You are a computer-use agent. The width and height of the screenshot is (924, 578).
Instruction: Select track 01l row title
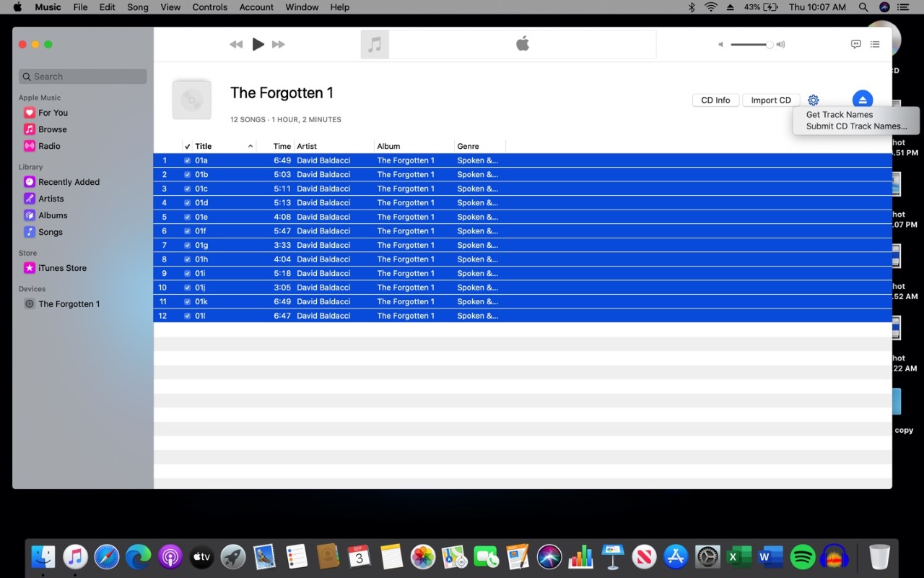tap(200, 316)
